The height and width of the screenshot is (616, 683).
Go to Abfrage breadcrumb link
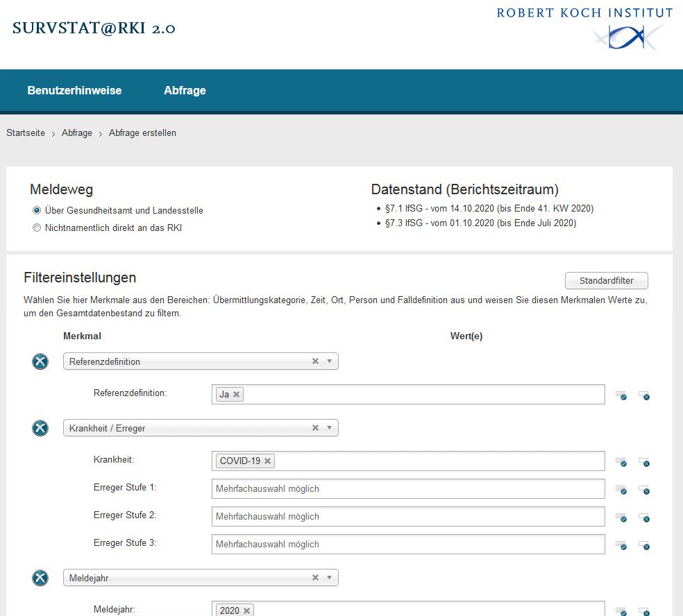(76, 132)
